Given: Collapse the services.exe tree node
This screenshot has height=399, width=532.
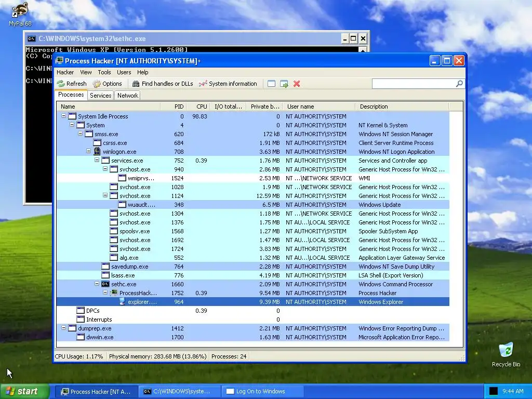Looking at the screenshot, I should (x=97, y=160).
